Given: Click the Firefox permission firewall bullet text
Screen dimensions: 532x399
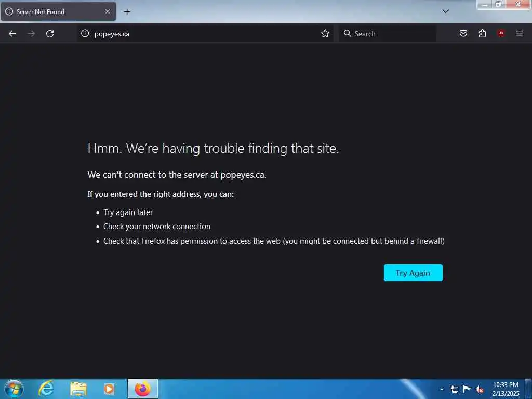Looking at the screenshot, I should point(274,241).
